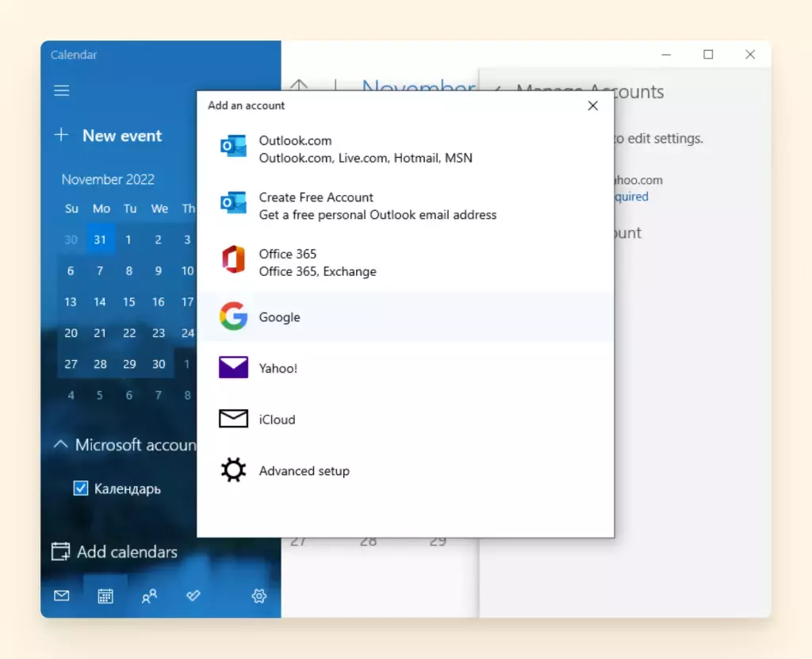
Task: Pick Office 365 Exchange account
Action: [406, 262]
